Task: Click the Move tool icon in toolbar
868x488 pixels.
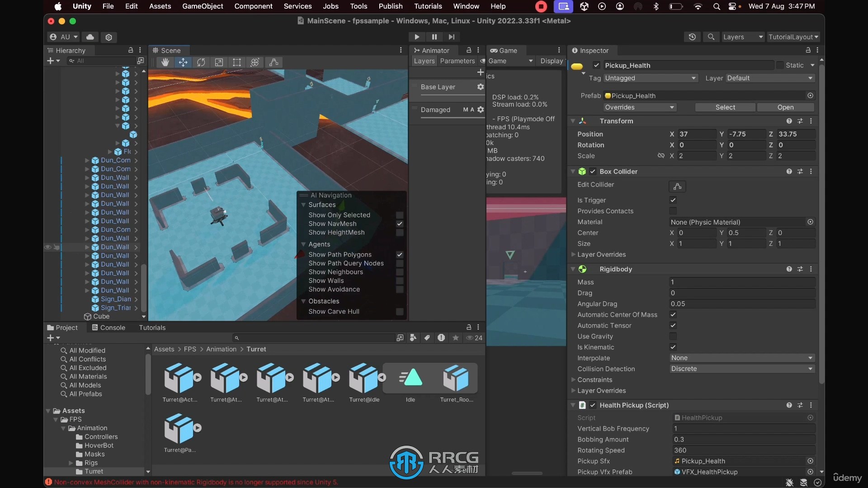Action: pyautogui.click(x=183, y=62)
